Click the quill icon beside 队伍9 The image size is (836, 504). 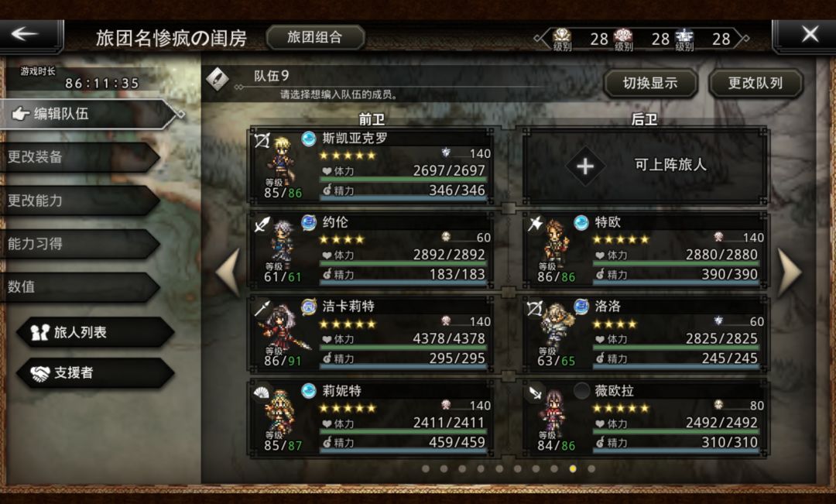click(x=217, y=80)
